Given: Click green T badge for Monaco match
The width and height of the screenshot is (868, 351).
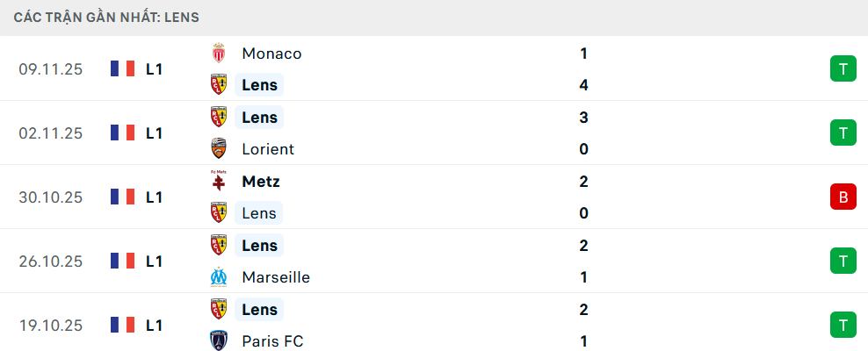Looking at the screenshot, I should (843, 68).
